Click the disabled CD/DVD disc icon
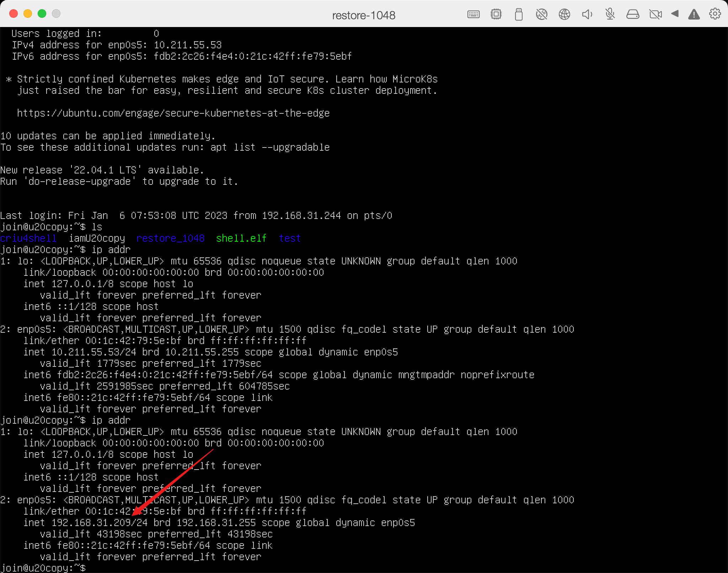The width and height of the screenshot is (728, 573). click(541, 14)
